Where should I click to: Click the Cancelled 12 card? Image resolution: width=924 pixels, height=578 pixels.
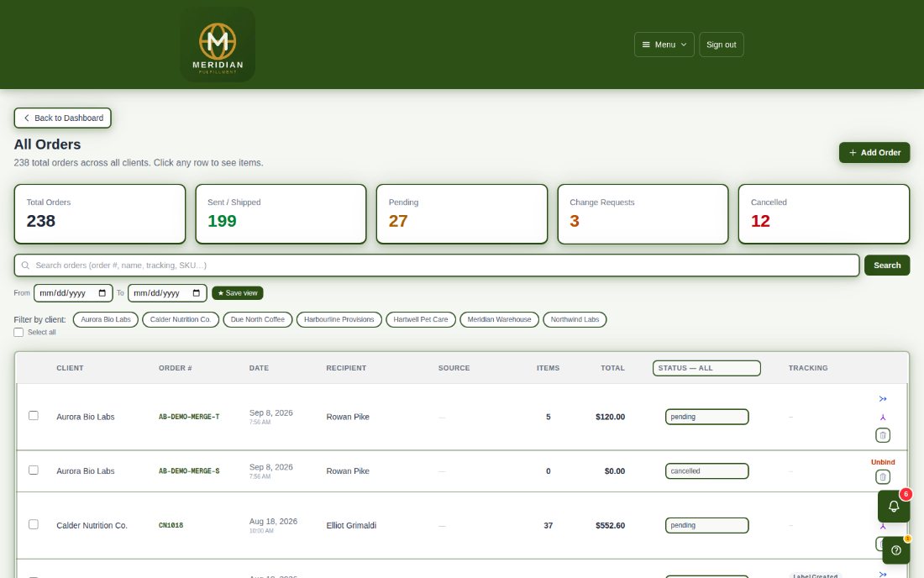coord(824,214)
